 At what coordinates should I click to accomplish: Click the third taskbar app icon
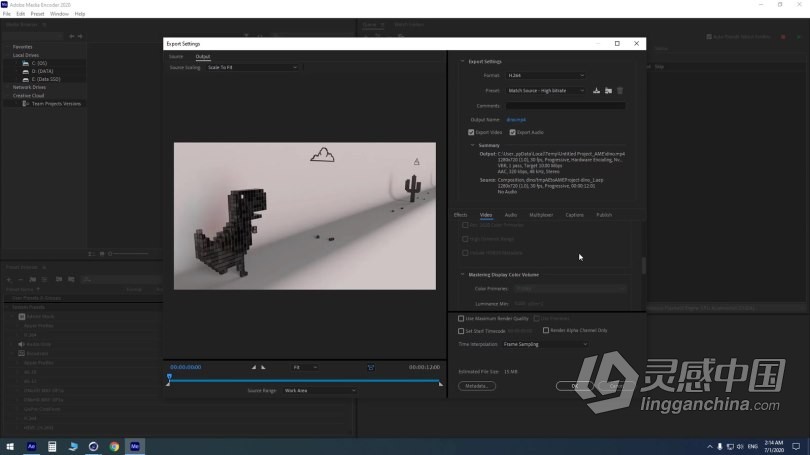point(73,446)
